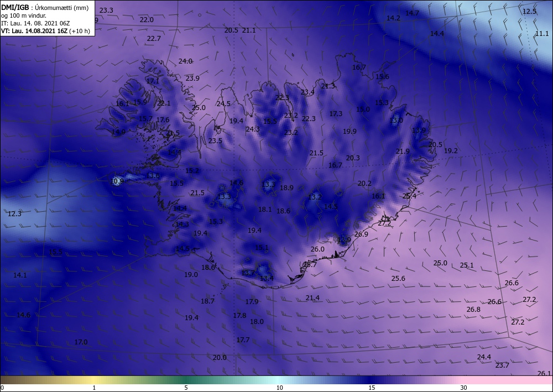Click the '23.4' value
553x392 pixels.
(307, 92)
